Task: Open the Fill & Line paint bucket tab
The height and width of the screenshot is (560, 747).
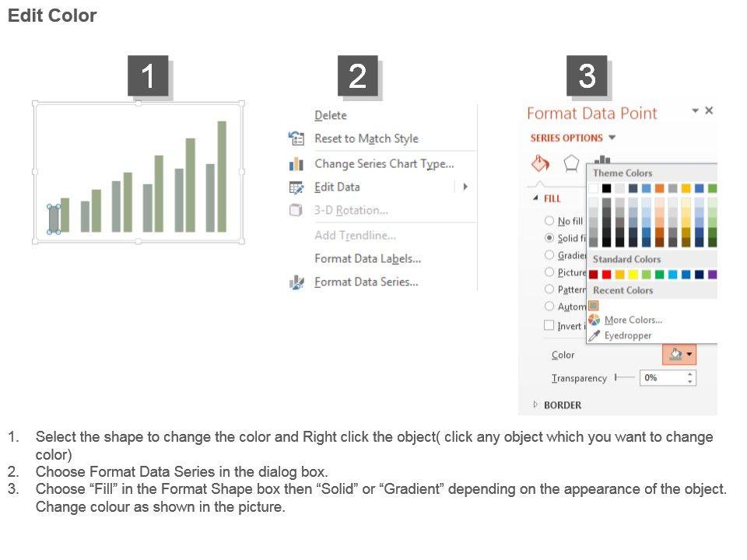Action: pyautogui.click(x=540, y=163)
